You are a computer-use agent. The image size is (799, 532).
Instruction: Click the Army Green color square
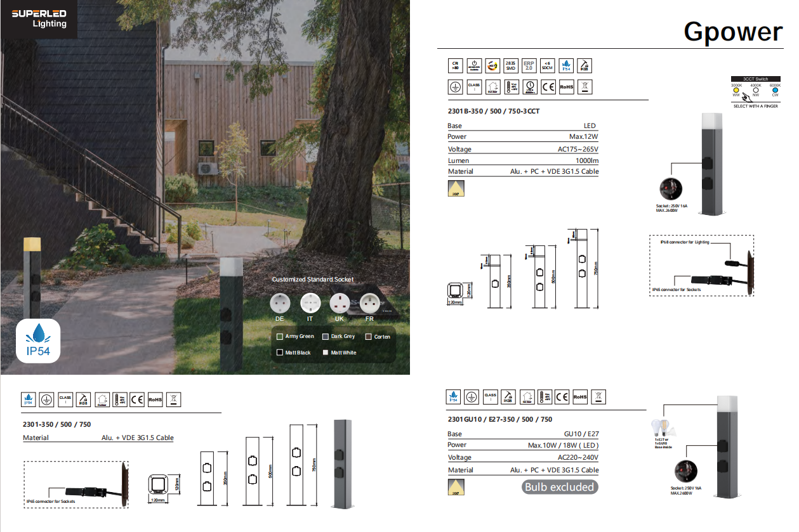(x=280, y=337)
